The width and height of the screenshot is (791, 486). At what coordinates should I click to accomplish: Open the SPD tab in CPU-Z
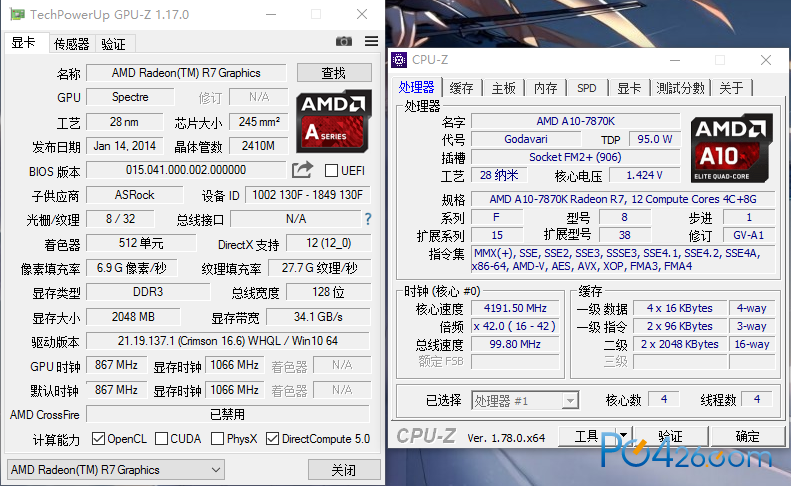(587, 88)
